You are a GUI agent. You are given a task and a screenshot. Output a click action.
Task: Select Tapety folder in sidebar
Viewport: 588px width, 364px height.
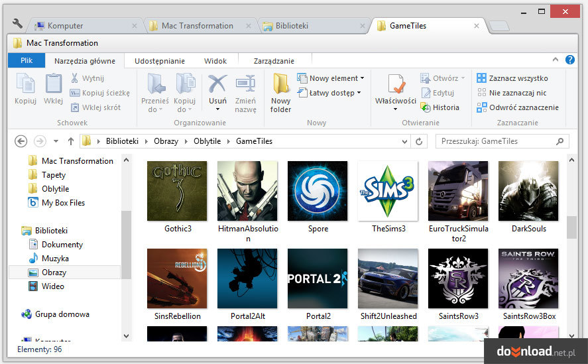click(47, 175)
